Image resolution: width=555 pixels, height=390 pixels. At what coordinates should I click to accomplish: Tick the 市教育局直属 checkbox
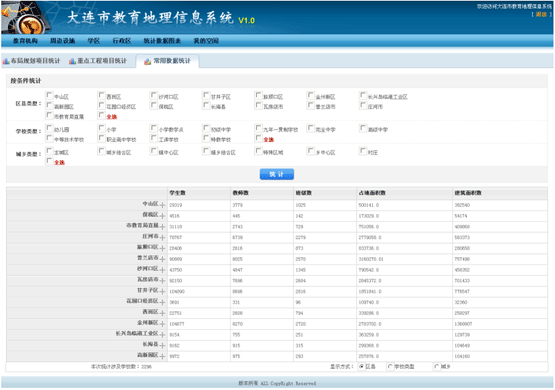(x=50, y=115)
